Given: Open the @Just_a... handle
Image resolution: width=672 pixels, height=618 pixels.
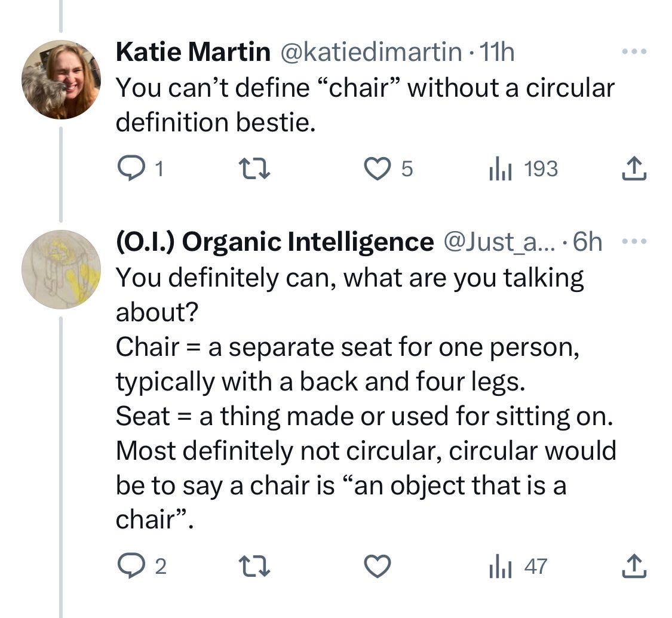Looking at the screenshot, I should coord(499,242).
